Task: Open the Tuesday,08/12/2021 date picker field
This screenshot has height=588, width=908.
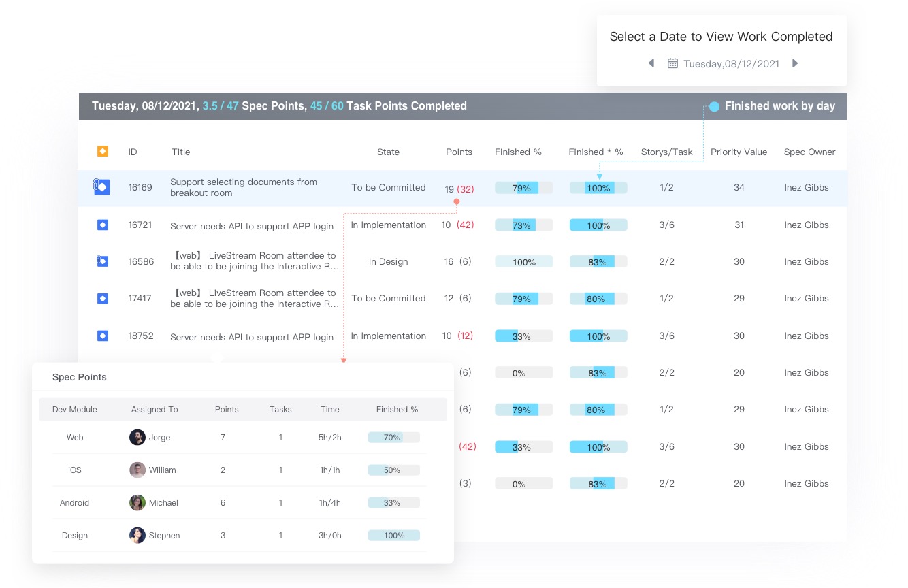Action: (x=731, y=64)
